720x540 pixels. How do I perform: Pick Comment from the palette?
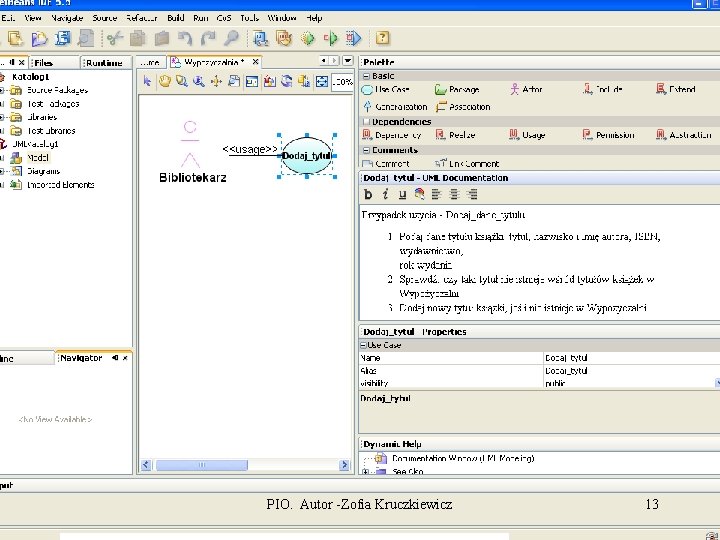click(x=386, y=163)
